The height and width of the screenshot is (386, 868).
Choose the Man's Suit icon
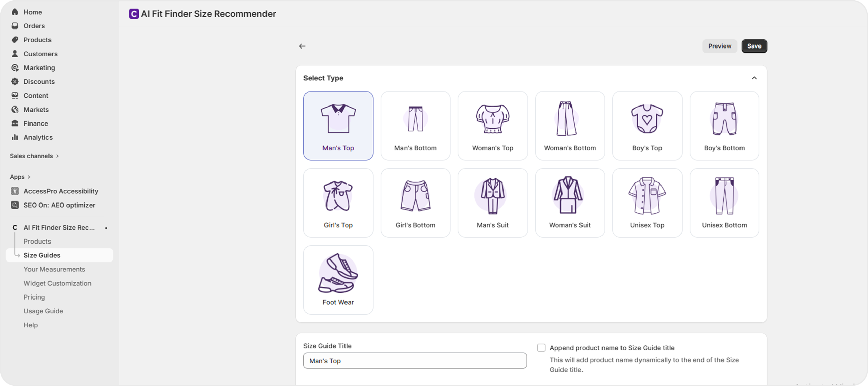point(493,196)
